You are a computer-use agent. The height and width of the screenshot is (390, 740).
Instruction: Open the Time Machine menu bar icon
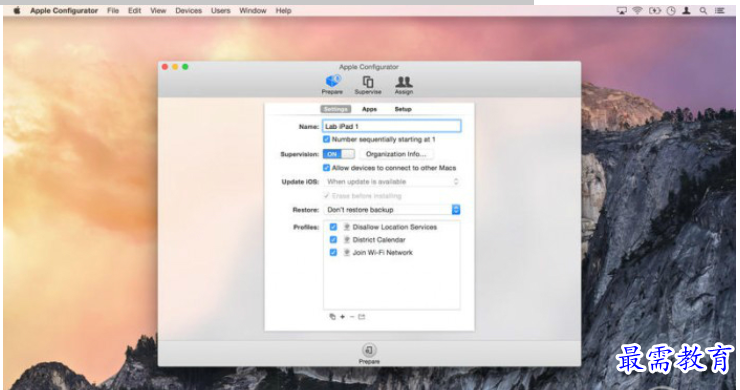[x=671, y=10]
